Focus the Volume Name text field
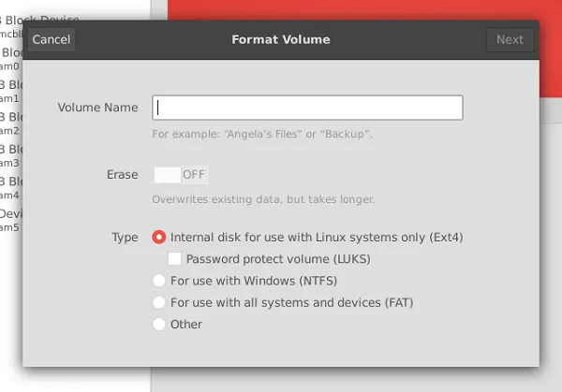 coord(308,108)
